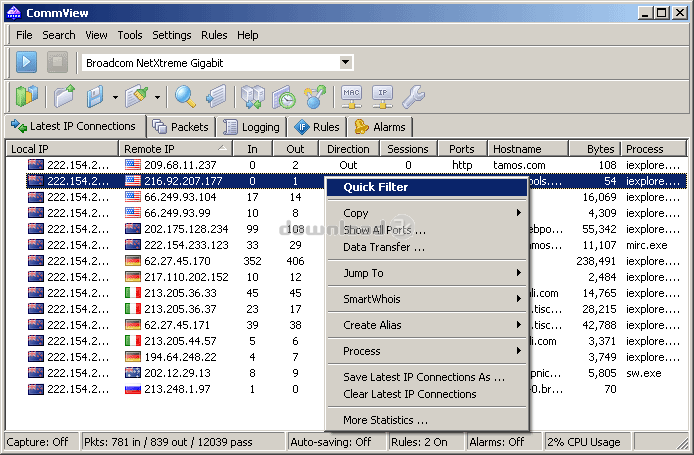
Task: Click the MAC aliases toolbar icon
Action: click(351, 96)
